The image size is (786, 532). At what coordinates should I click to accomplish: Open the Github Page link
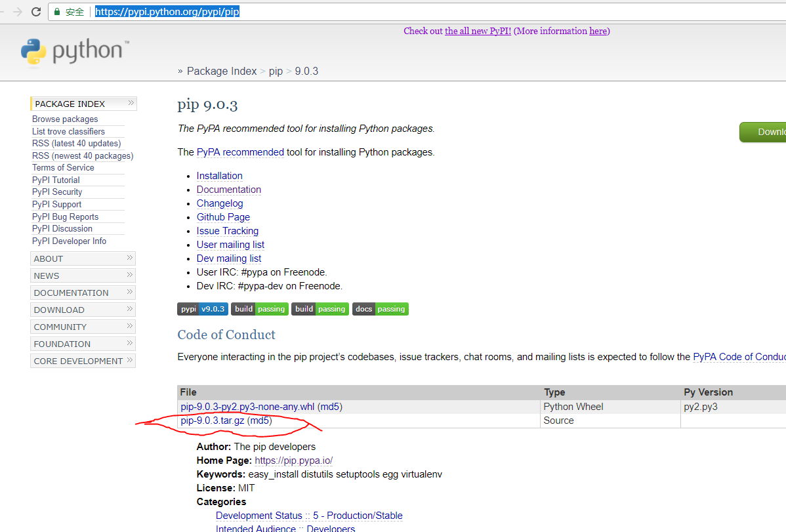pos(223,217)
